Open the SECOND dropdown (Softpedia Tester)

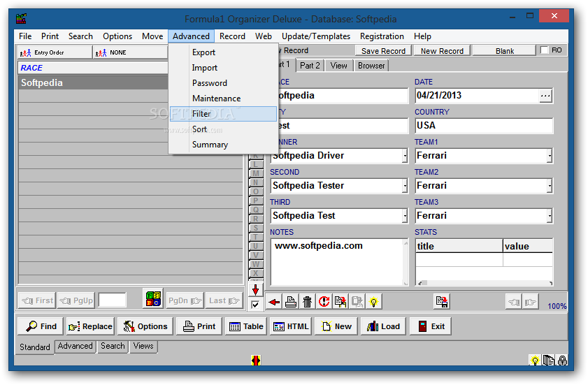pos(405,186)
